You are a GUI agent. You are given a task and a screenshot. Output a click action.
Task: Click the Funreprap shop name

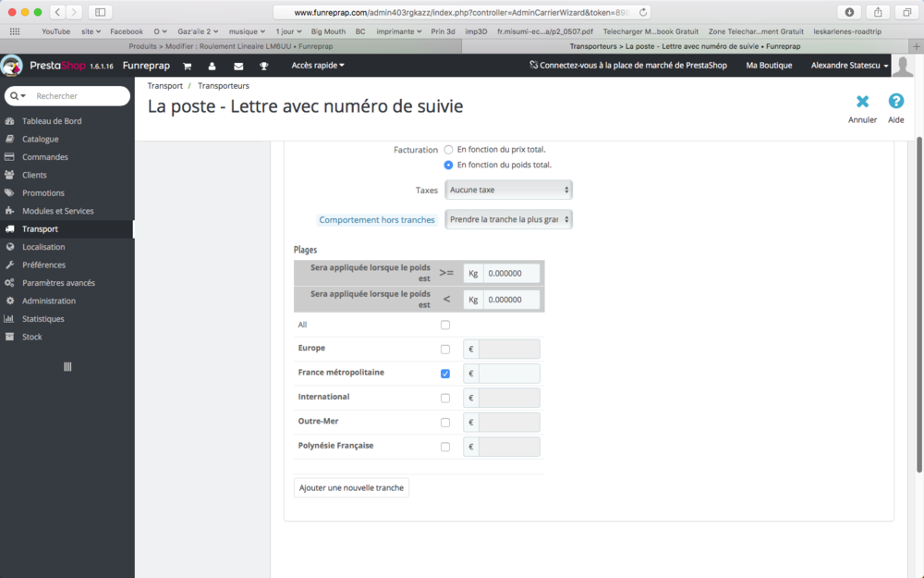[x=146, y=66]
